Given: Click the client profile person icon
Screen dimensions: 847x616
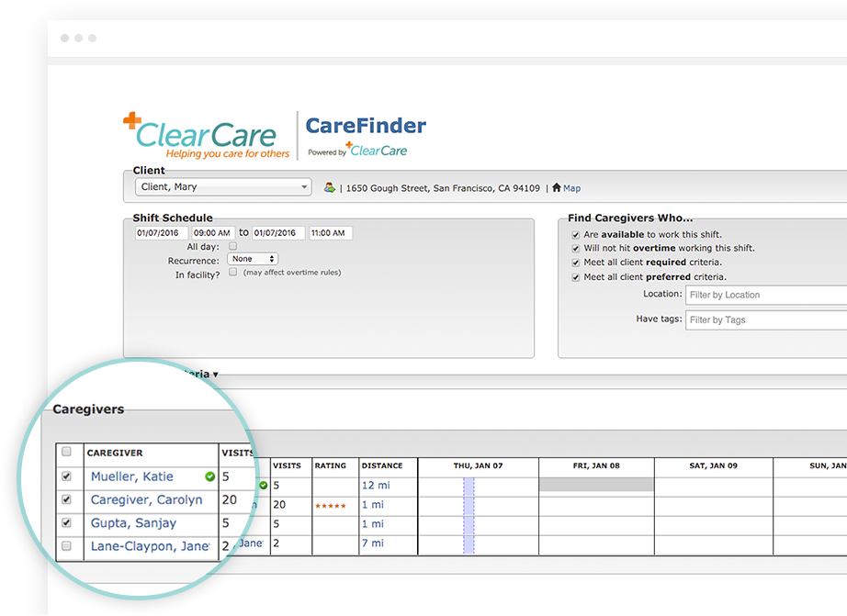Looking at the screenshot, I should [330, 188].
